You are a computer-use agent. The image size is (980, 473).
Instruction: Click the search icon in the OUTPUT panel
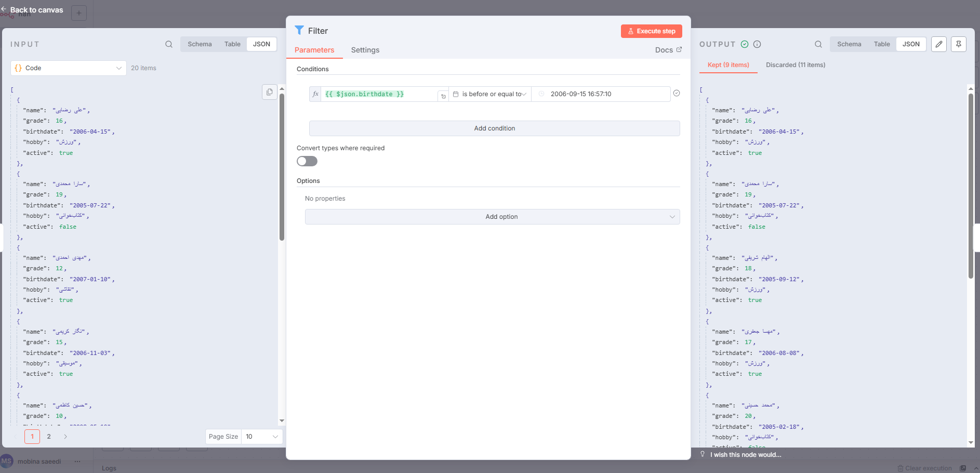pos(818,44)
